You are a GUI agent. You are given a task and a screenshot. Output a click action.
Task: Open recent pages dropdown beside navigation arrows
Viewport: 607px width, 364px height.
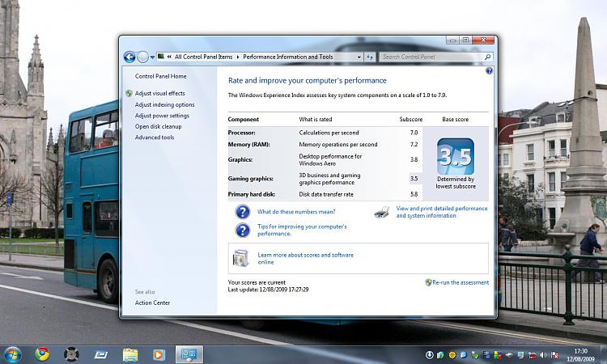tap(152, 57)
